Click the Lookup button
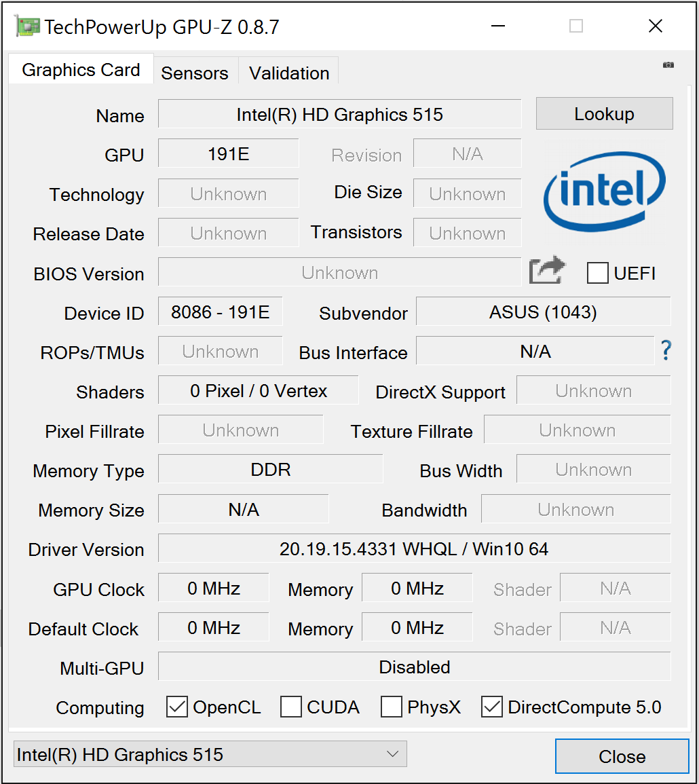 coord(605,114)
